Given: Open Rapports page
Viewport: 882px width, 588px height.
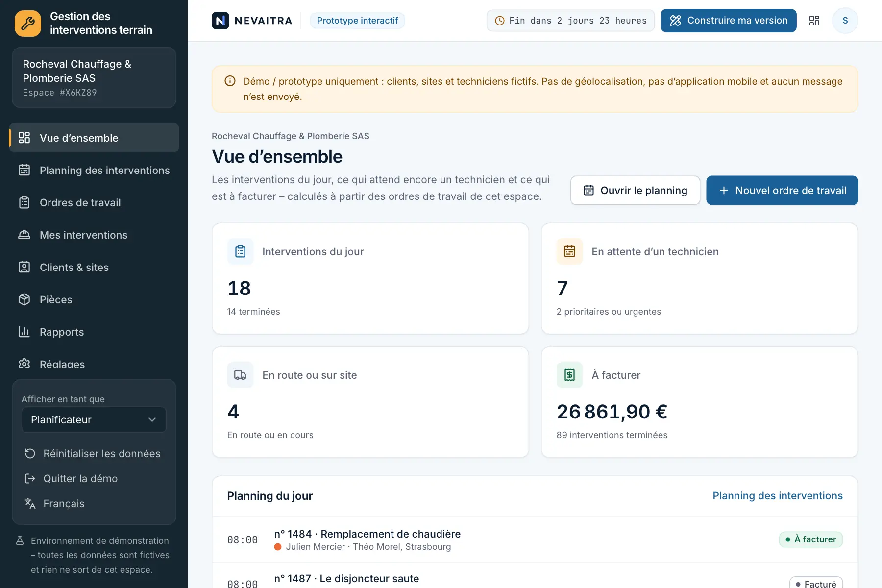Looking at the screenshot, I should point(94,332).
